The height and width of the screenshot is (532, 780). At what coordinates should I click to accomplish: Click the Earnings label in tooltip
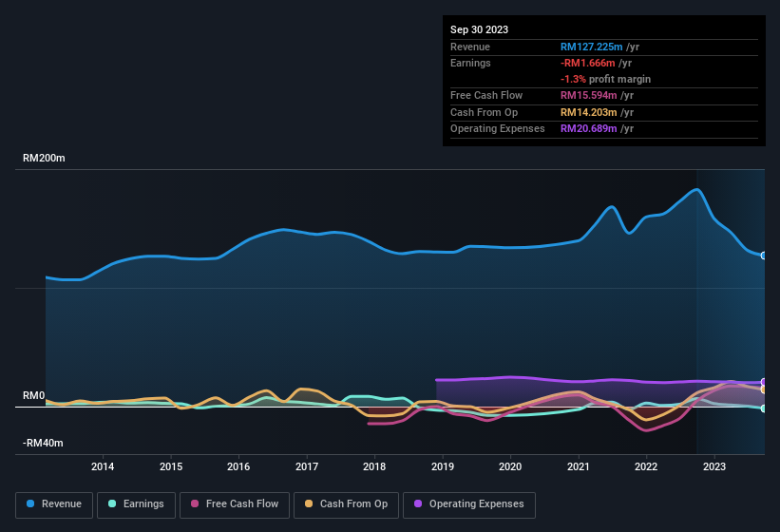click(470, 63)
